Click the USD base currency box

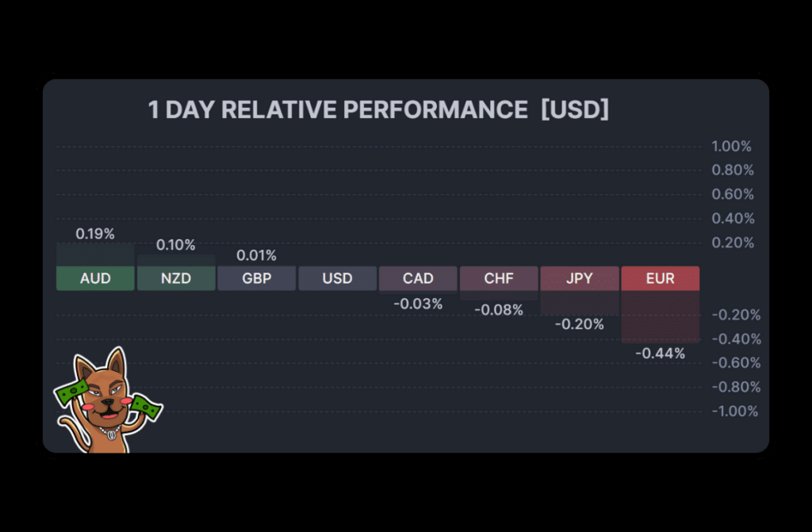pyautogui.click(x=338, y=278)
